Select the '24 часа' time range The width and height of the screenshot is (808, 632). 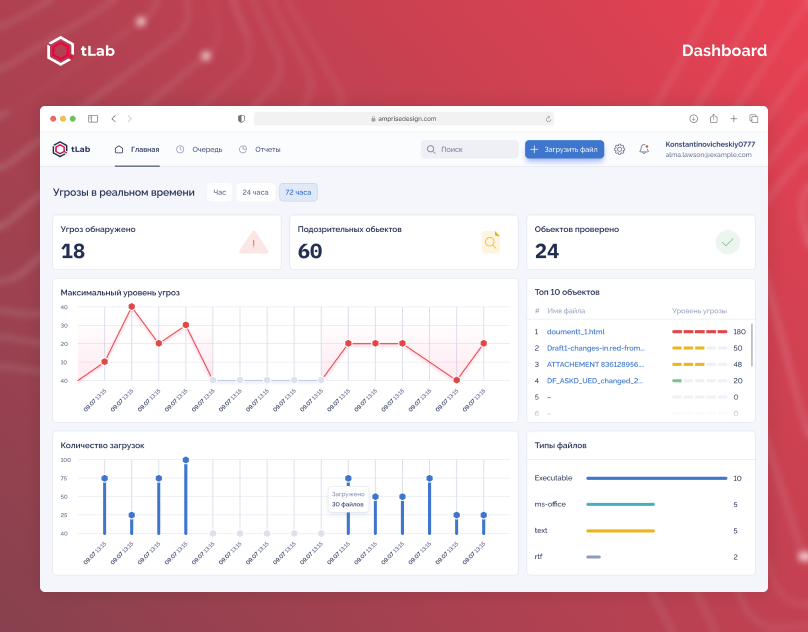coord(255,192)
